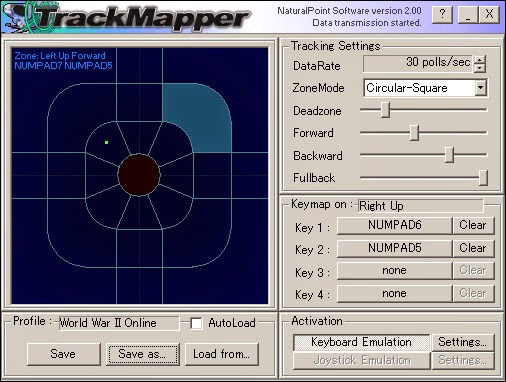Viewport: 506px width, 382px height.
Task: Click the Backward slider handle
Action: (449, 155)
